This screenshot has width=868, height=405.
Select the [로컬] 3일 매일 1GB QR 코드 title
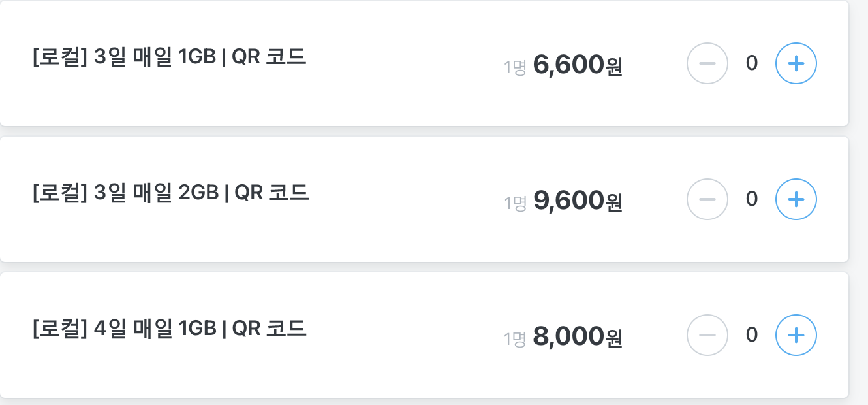point(169,56)
